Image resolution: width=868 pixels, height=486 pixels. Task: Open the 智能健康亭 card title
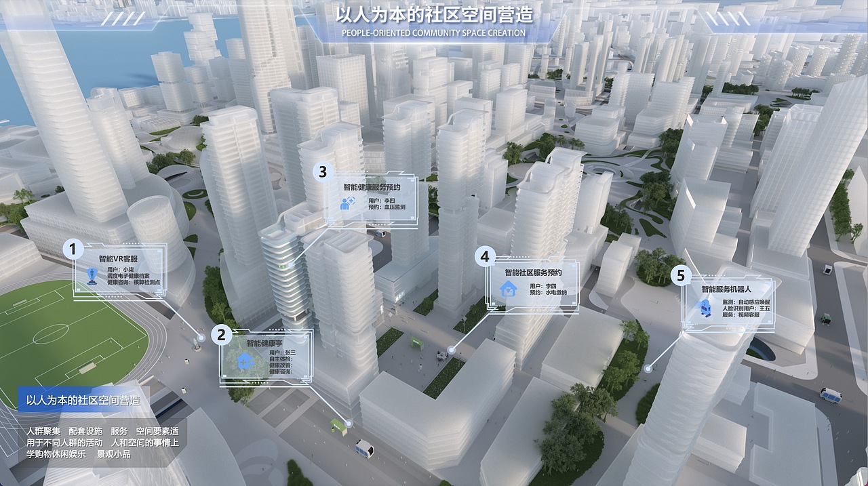[x=264, y=344]
